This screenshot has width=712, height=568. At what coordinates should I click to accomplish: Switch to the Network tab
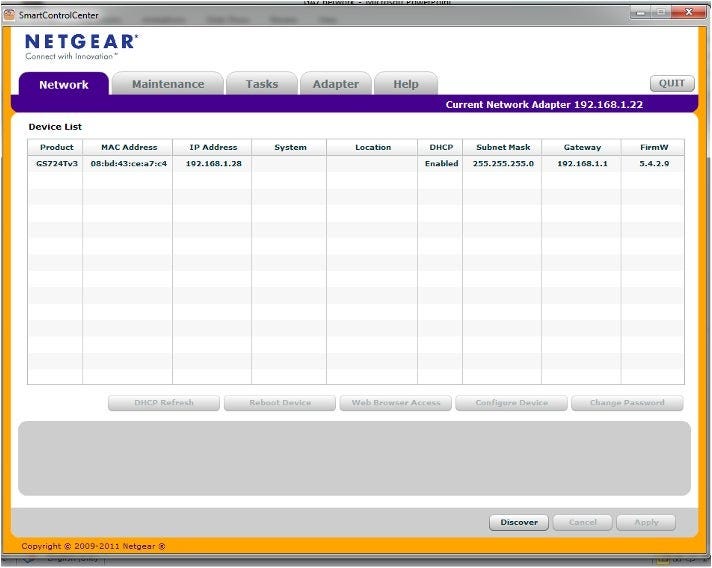(63, 85)
